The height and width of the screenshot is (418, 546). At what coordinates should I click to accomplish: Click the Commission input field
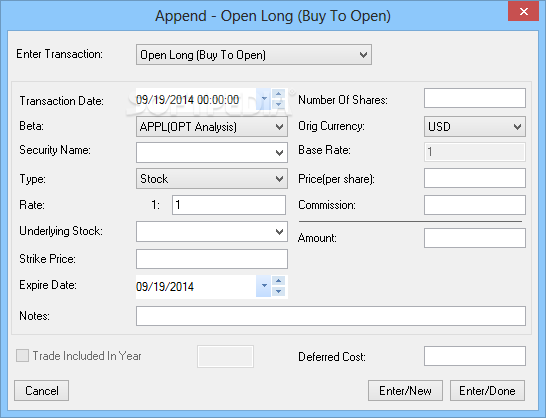click(475, 205)
